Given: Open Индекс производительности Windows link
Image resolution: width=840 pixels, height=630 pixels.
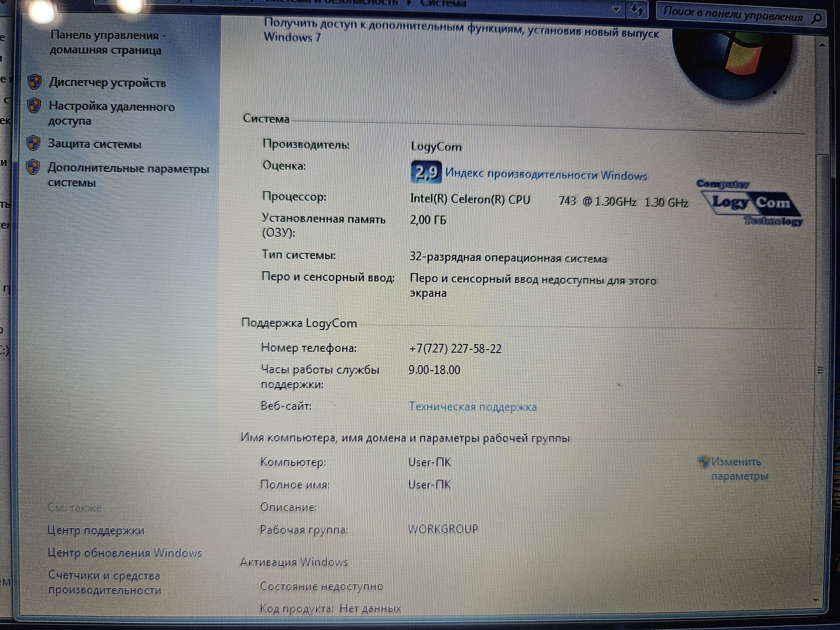Looking at the screenshot, I should [x=546, y=174].
